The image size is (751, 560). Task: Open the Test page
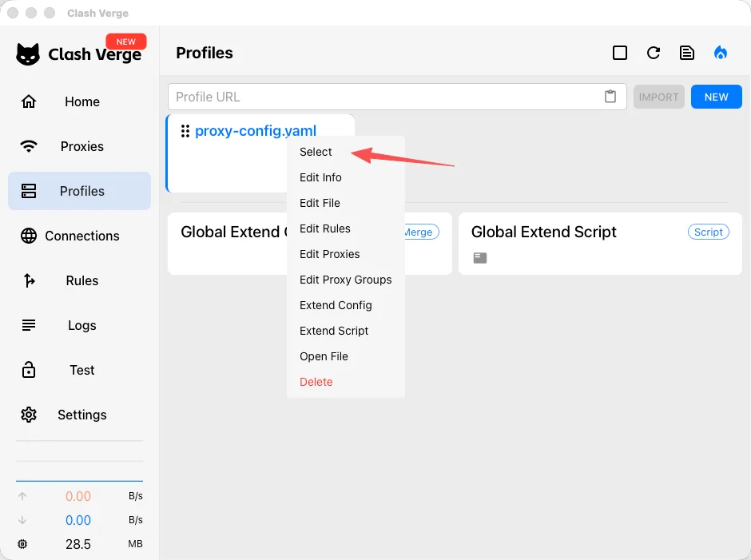(x=80, y=370)
